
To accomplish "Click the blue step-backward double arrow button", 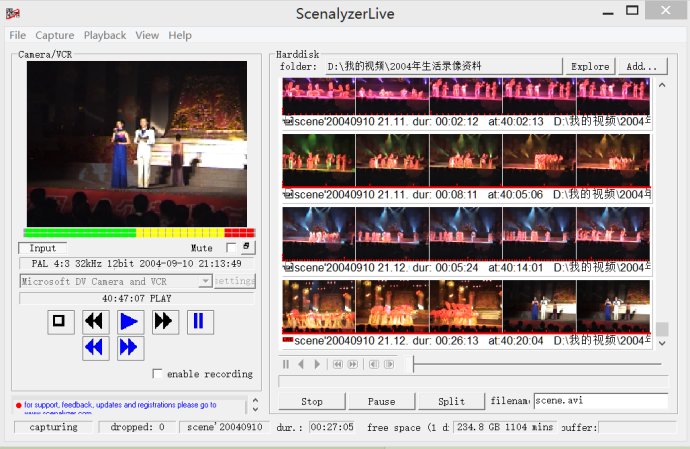I will pyautogui.click(x=95, y=348).
